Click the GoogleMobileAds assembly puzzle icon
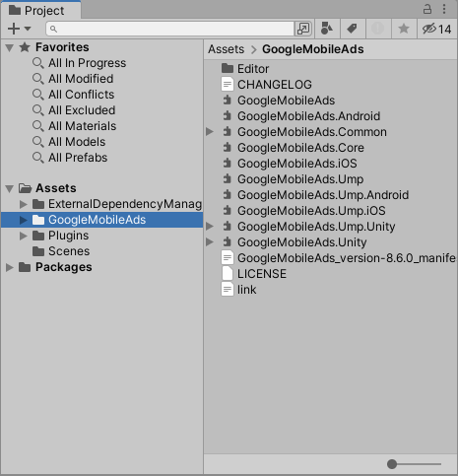 coord(228,100)
